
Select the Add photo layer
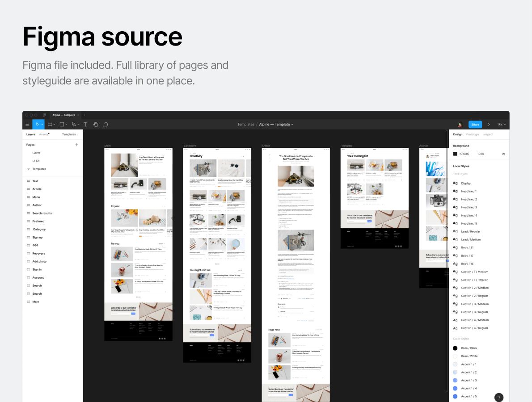(x=39, y=262)
